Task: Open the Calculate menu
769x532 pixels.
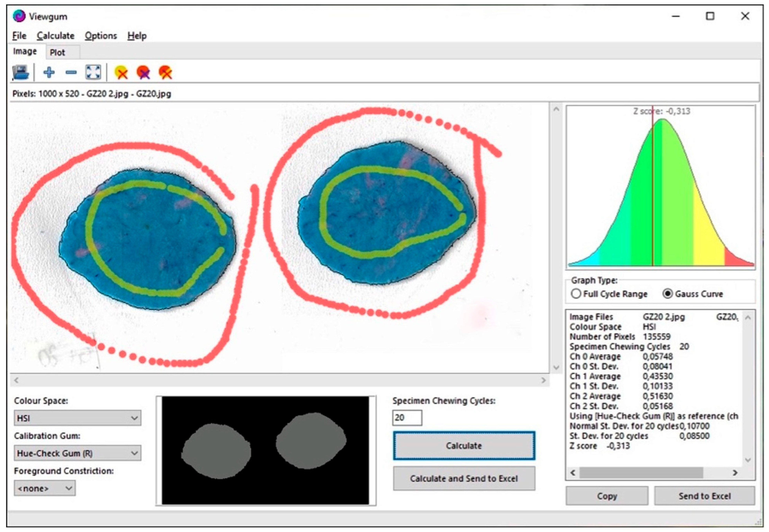Action: (x=55, y=36)
